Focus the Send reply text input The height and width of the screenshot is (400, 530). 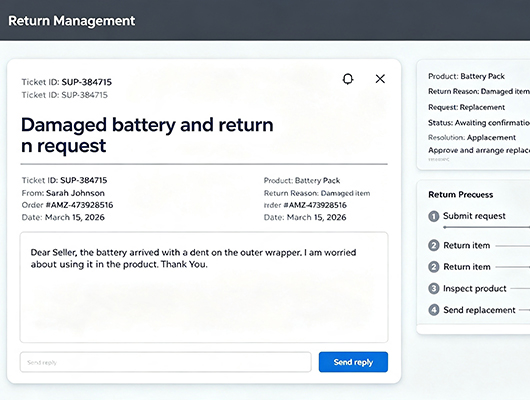pyautogui.click(x=166, y=362)
